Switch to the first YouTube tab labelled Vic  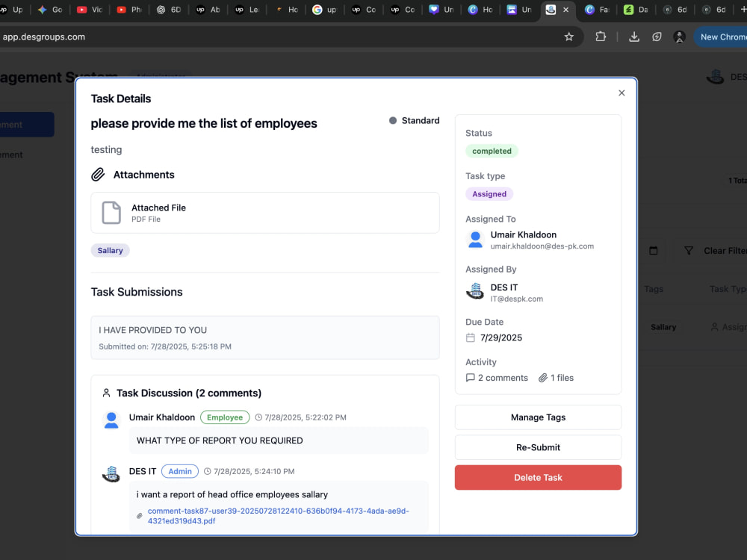coord(90,10)
